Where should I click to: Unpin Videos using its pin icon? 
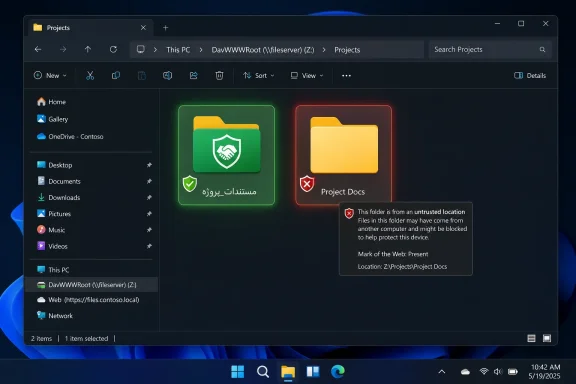(x=149, y=246)
